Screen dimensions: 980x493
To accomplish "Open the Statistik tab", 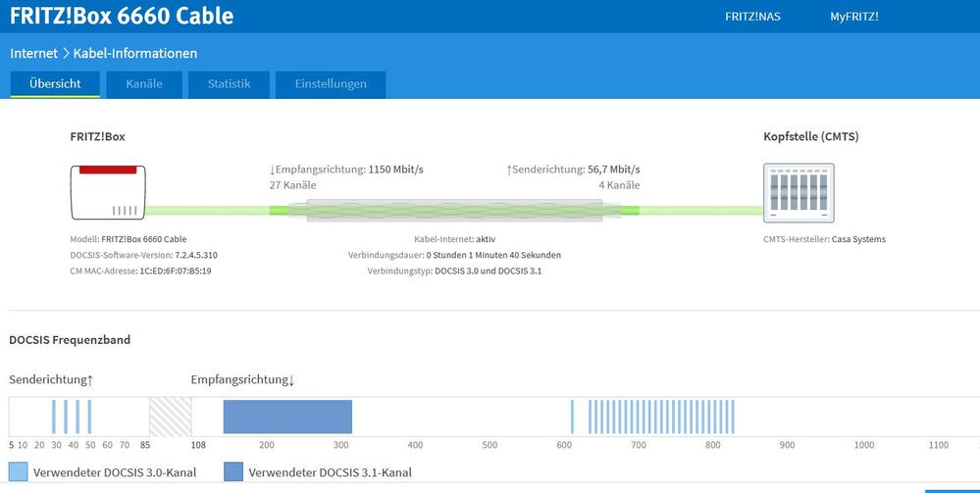I will (229, 84).
